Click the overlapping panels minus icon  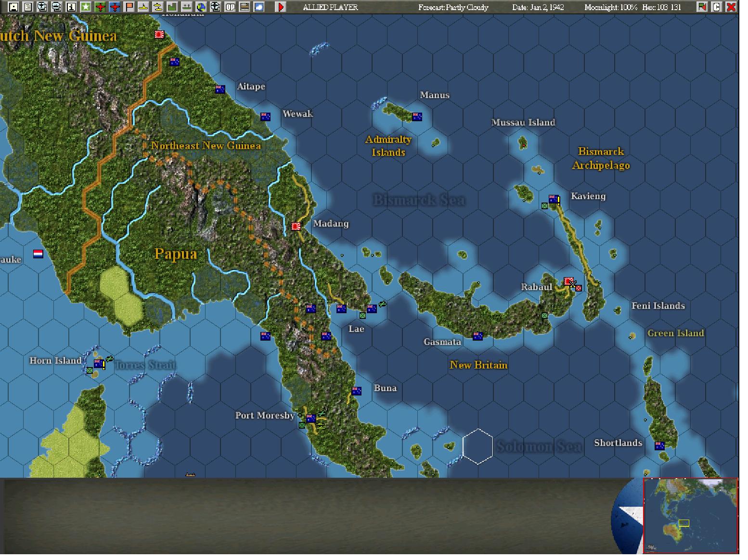(x=57, y=7)
